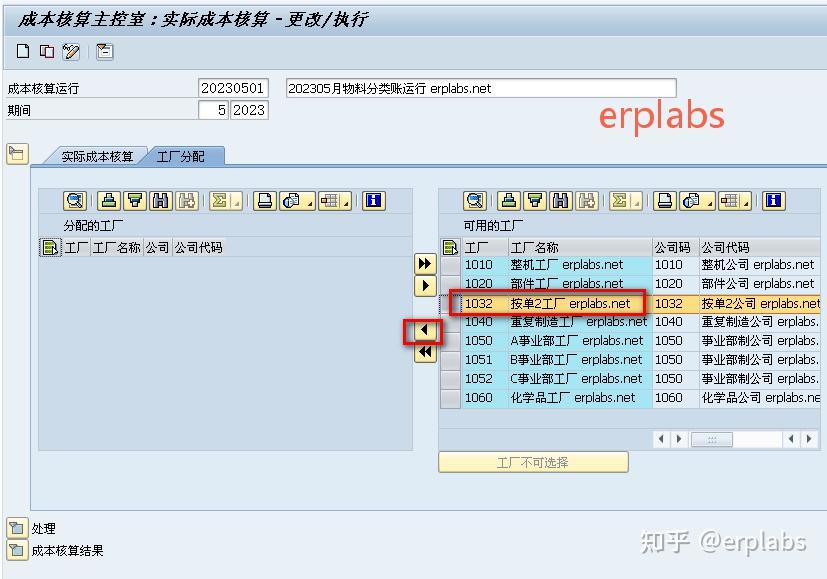Open Details icon in 分配的工厂 toolbar

[75, 200]
